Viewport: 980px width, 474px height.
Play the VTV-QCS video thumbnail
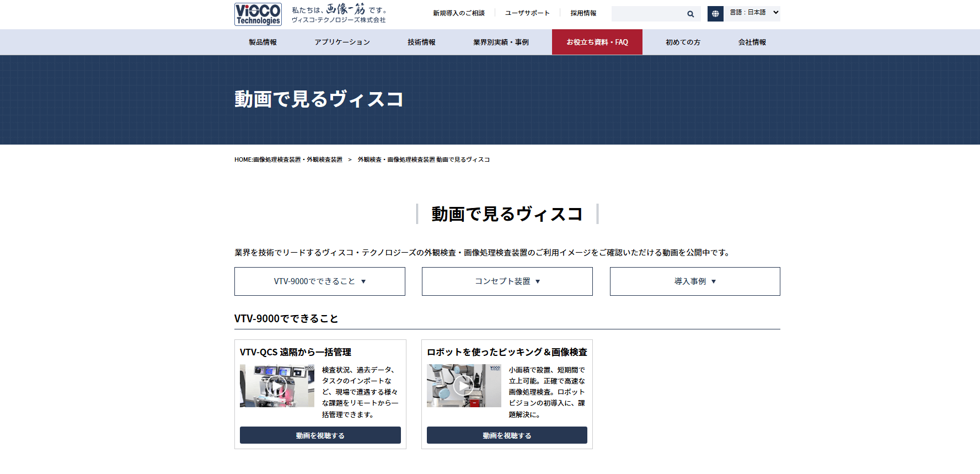[x=277, y=386]
